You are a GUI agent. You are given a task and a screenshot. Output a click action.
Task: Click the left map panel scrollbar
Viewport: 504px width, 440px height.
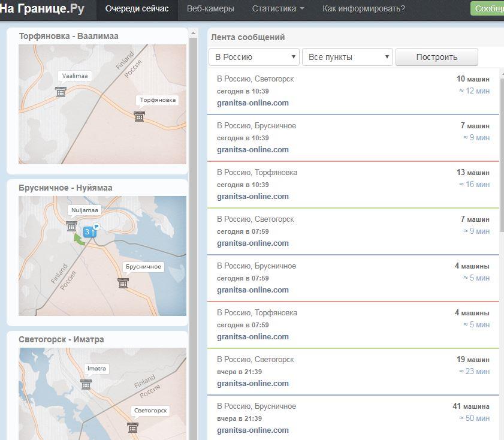194,180
